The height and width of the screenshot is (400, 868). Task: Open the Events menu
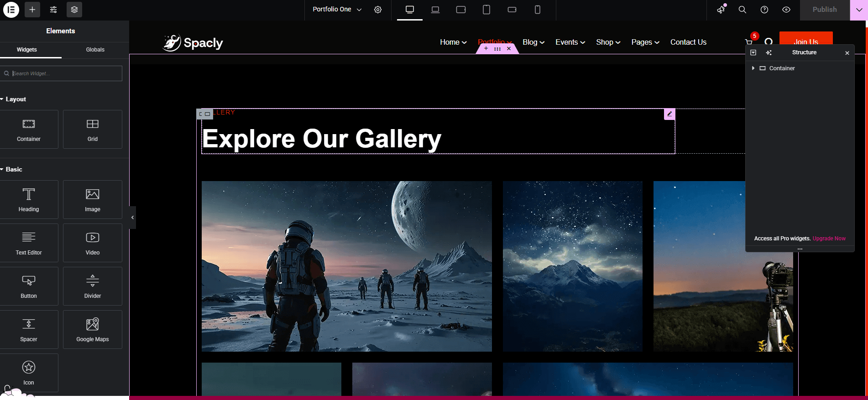(570, 42)
